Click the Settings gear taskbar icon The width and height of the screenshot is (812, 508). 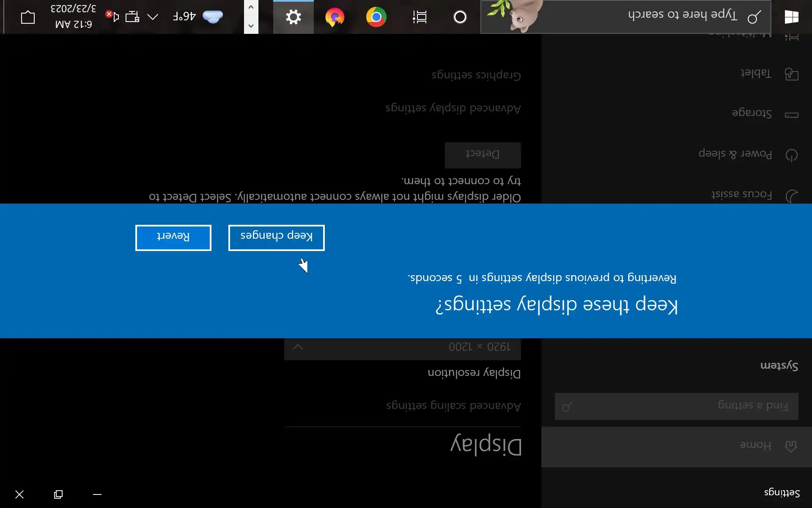[x=293, y=17]
